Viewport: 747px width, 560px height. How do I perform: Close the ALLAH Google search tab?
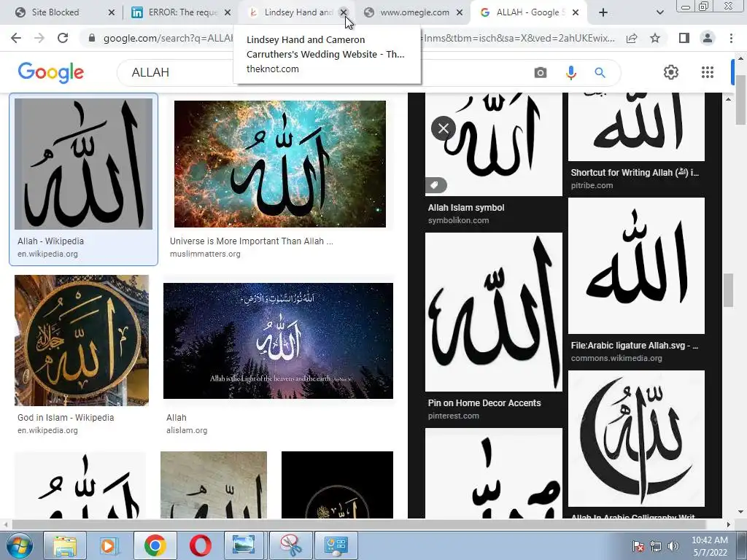pos(576,12)
